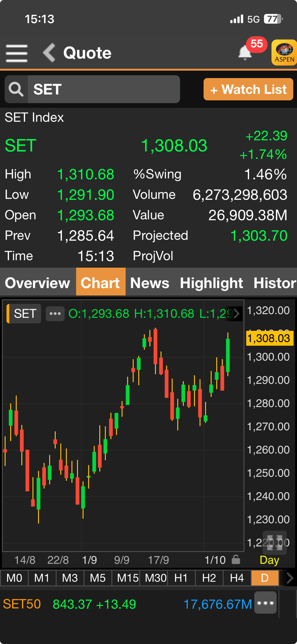This screenshot has height=644, width=297.
Task: Select the H1 timeframe
Action: pyautogui.click(x=181, y=578)
